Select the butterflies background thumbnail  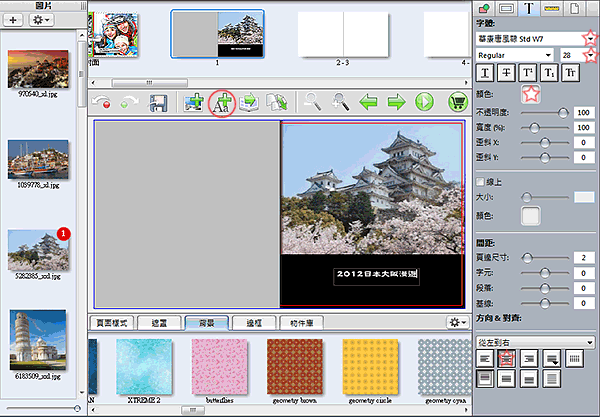point(219,367)
